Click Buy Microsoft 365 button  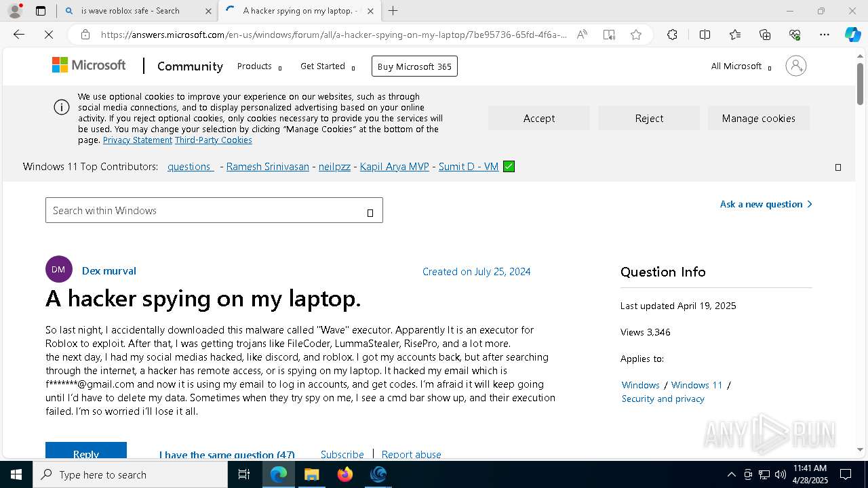pyautogui.click(x=414, y=66)
